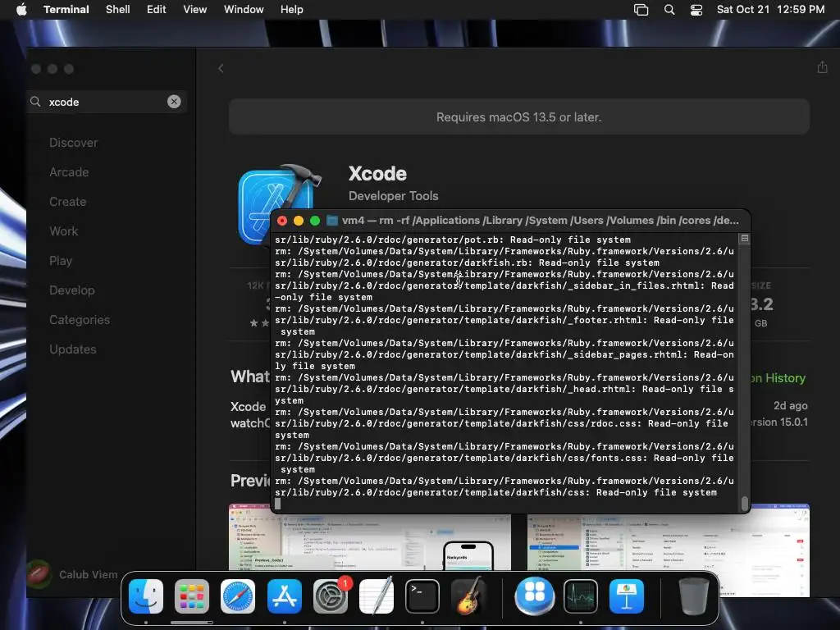
Task: Click the Terminal window title text
Action: 540,221
